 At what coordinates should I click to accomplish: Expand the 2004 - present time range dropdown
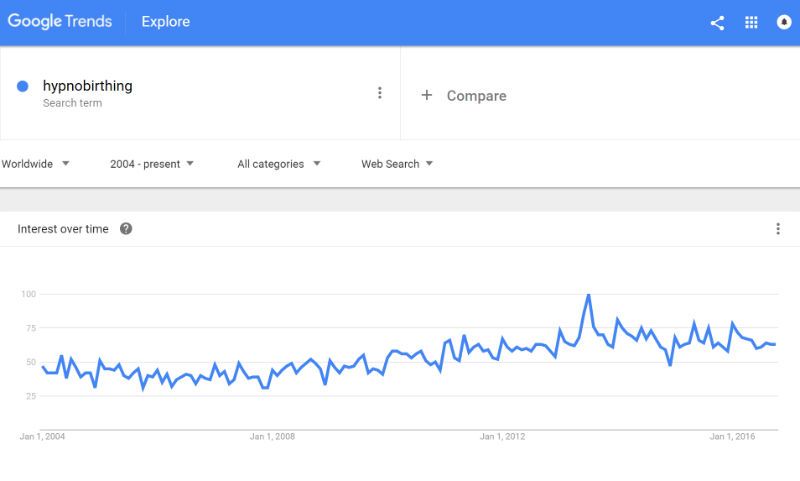[152, 164]
